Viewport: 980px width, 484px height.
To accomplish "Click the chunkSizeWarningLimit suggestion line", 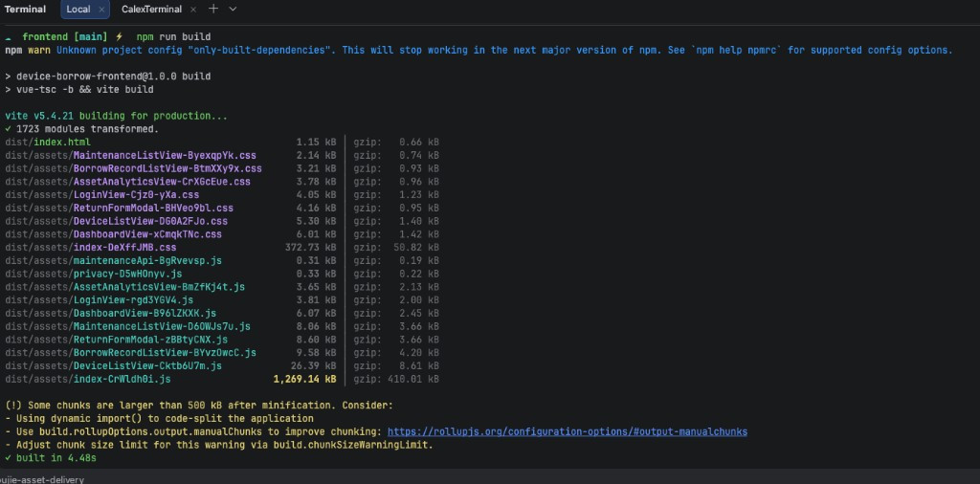I will [219, 445].
